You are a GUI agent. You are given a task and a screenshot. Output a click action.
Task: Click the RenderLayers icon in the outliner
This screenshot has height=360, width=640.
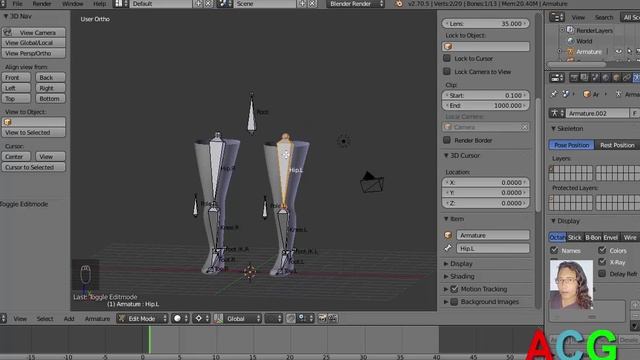click(571, 30)
